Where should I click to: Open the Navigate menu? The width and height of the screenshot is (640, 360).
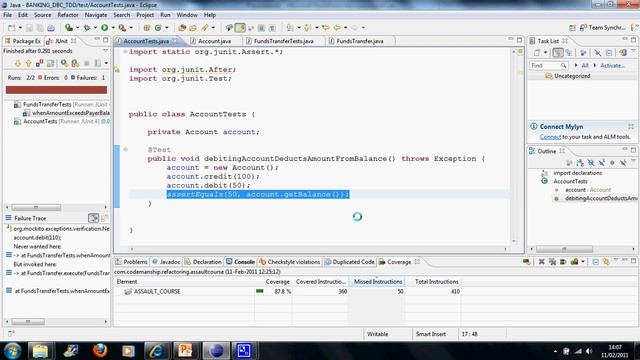(x=96, y=15)
